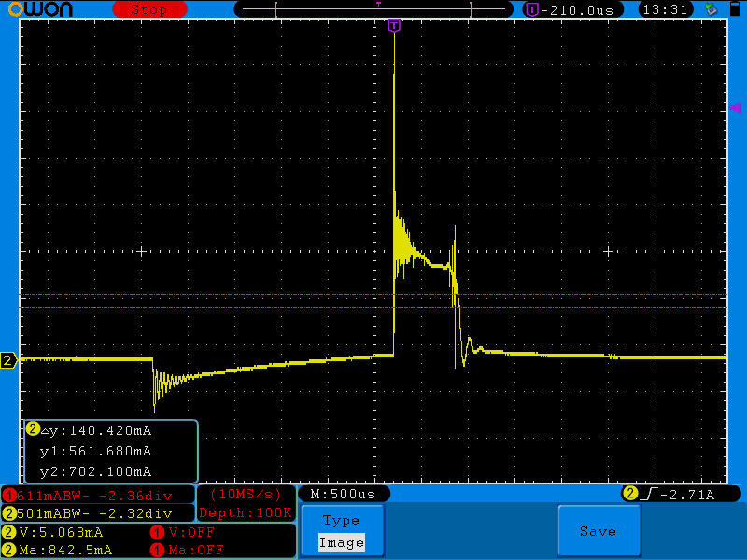Click the waveform memory position bar at top
This screenshot has width=747, height=560.
(x=378, y=9)
